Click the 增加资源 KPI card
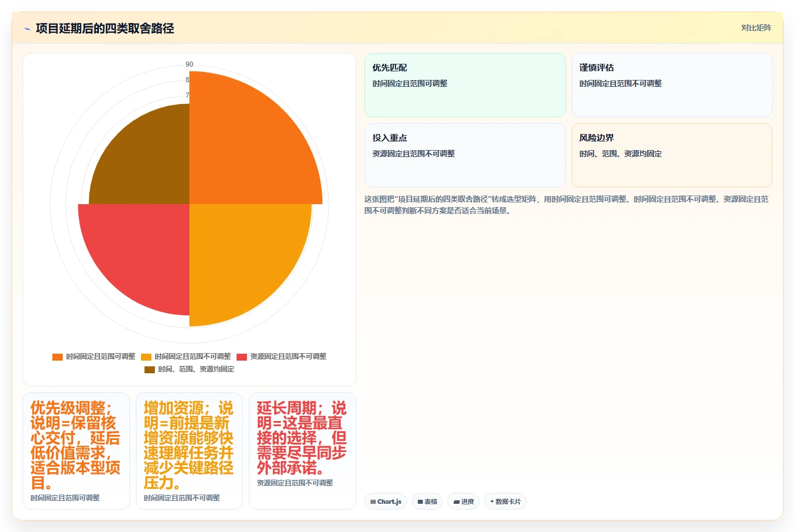 point(189,451)
